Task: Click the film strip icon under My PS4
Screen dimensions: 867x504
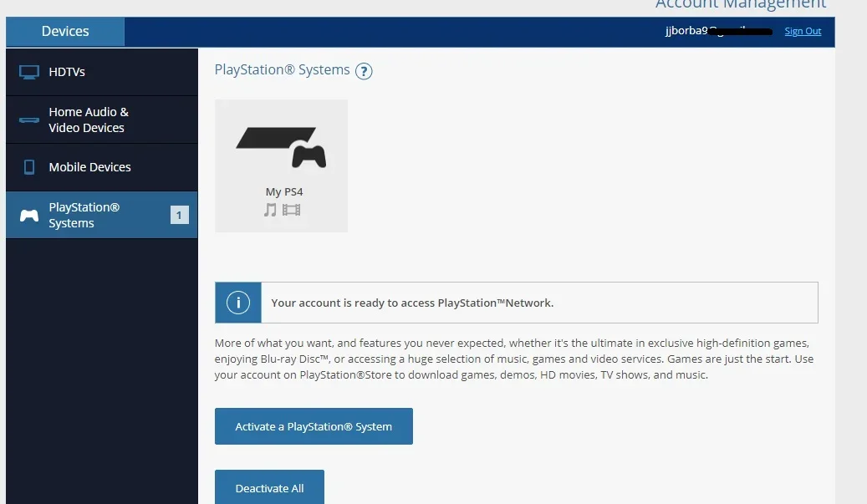Action: tap(292, 210)
